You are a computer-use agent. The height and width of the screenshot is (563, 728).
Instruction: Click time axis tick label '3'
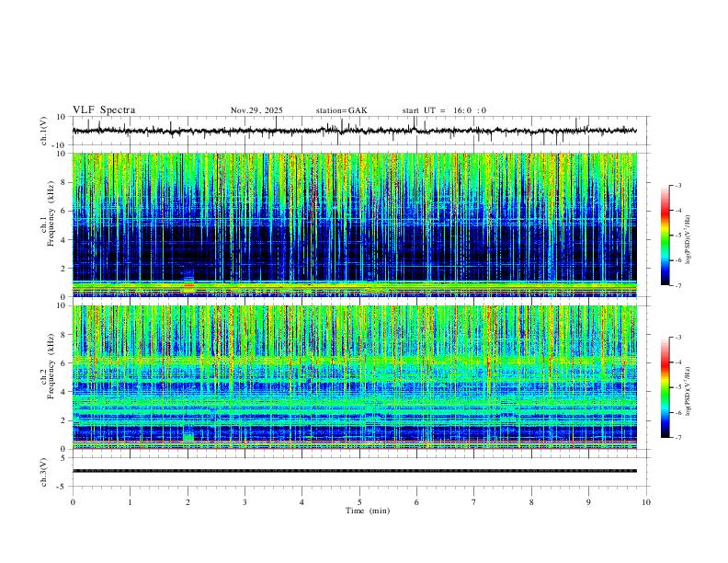(245, 502)
